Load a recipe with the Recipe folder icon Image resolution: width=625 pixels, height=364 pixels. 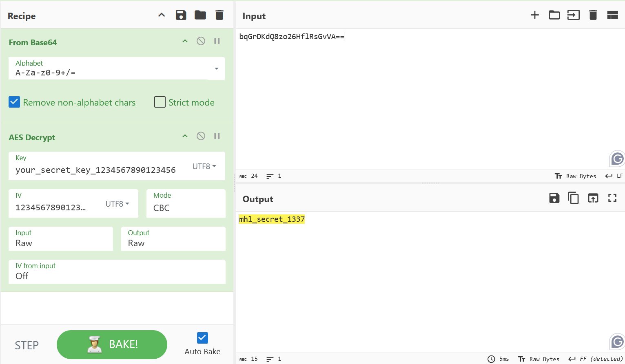[200, 15]
